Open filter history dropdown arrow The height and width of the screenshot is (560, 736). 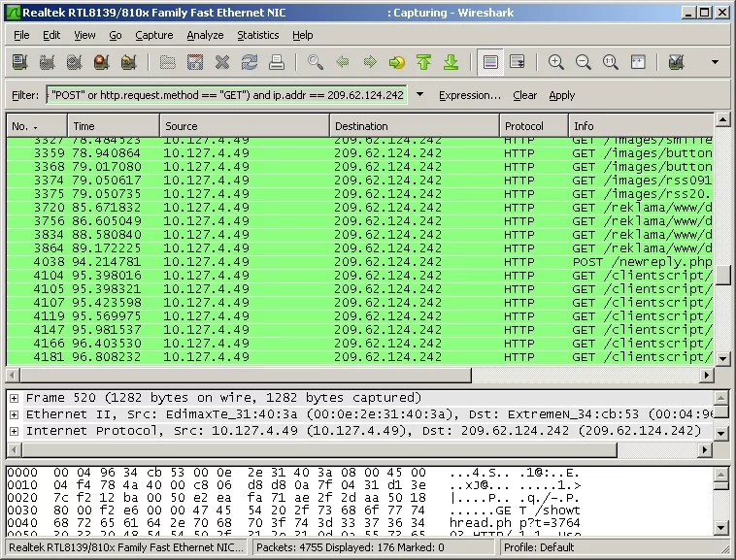pyautogui.click(x=420, y=95)
